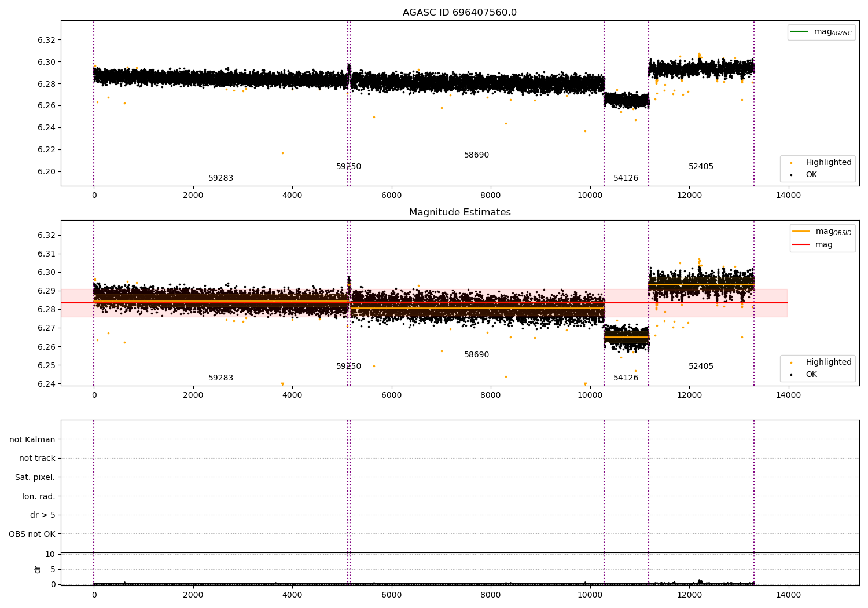Click the 8000 x-tick of the bottom plot

pos(491,595)
